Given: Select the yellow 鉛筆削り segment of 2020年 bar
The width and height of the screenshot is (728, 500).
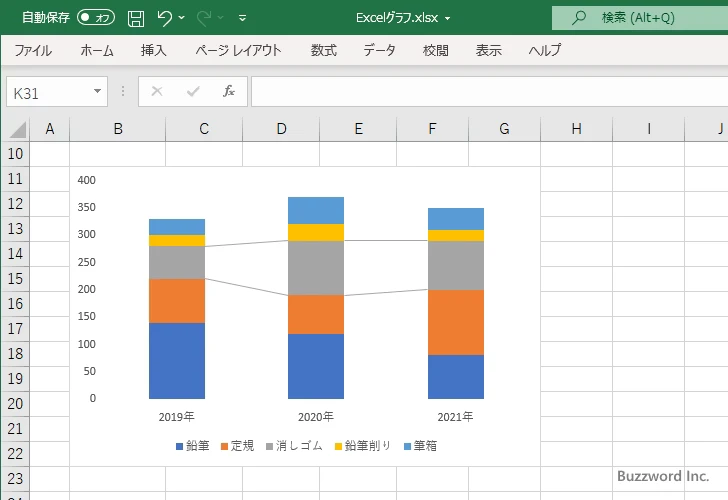Looking at the screenshot, I should pos(316,233).
